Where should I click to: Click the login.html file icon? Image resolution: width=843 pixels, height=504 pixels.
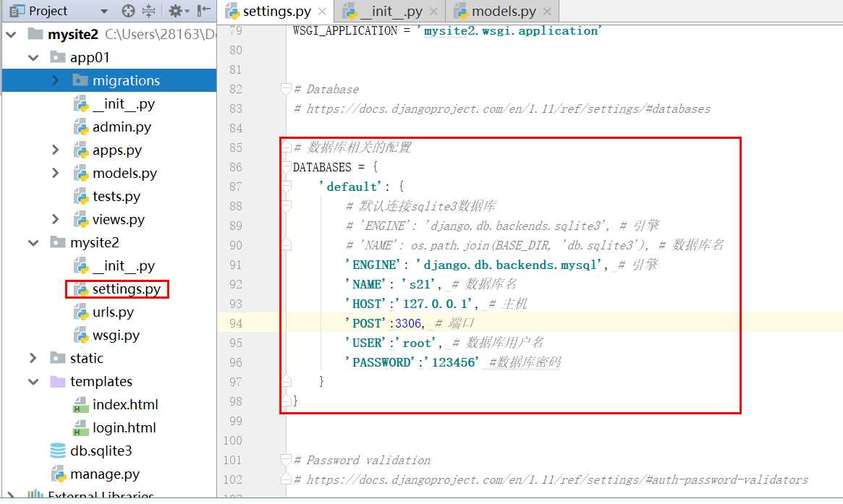[x=80, y=427]
